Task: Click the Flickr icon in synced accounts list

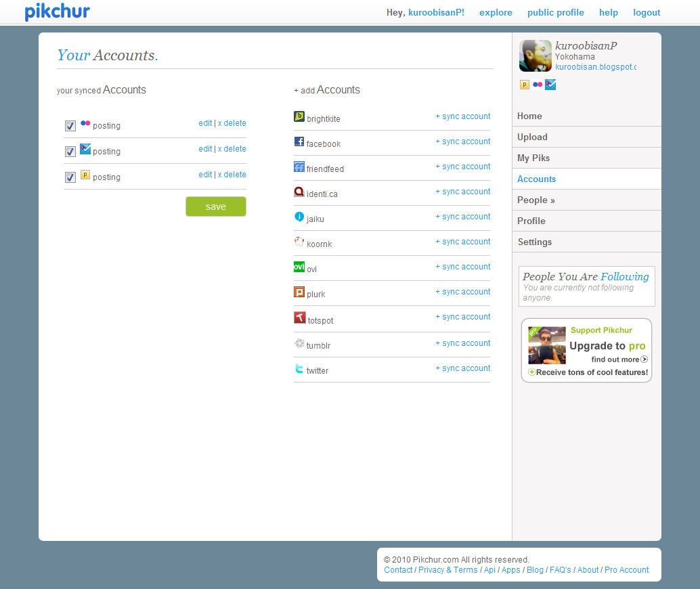Action: tap(85, 123)
